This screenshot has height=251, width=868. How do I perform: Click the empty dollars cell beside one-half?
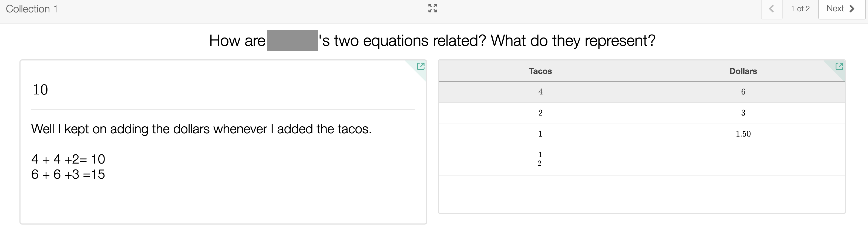743,159
